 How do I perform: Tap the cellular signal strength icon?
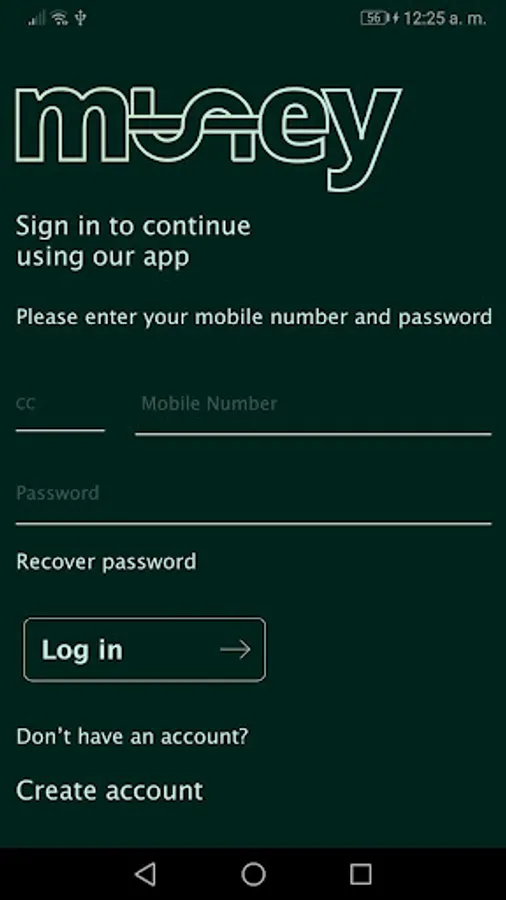(x=37, y=19)
